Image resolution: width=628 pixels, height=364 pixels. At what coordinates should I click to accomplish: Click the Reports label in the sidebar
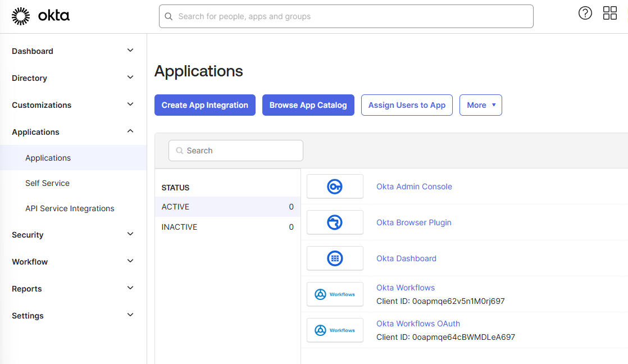tap(27, 289)
